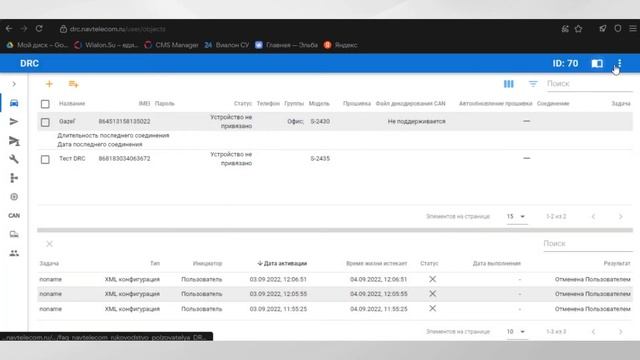Sort objects by Название column header

click(x=72, y=104)
